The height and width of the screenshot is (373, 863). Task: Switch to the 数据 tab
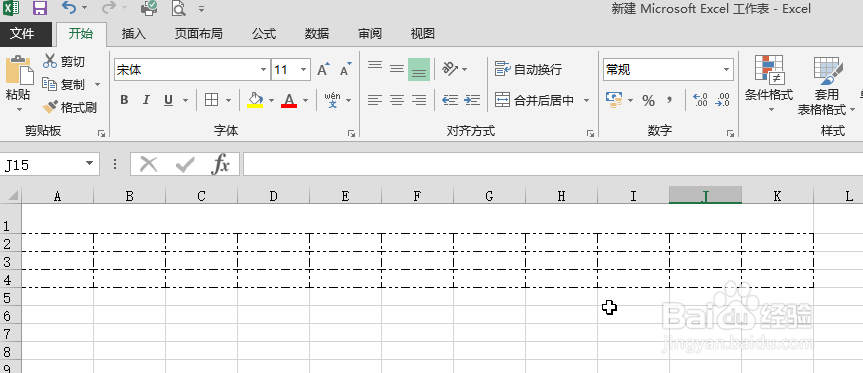[317, 34]
